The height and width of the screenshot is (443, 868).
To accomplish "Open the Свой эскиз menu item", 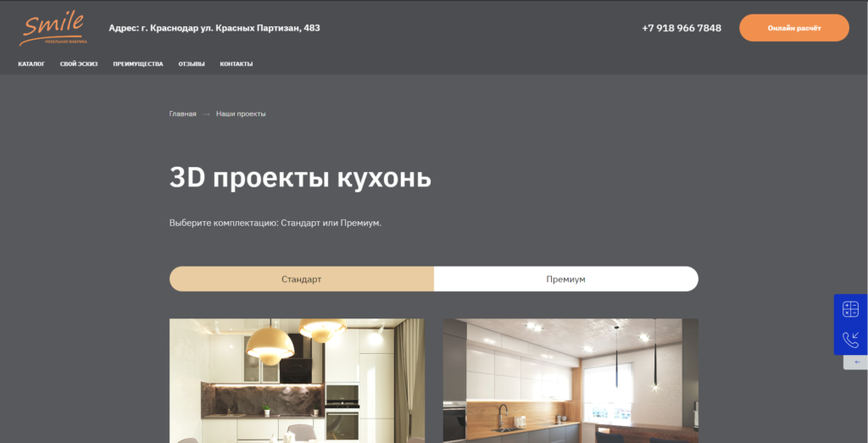I will pos(79,64).
